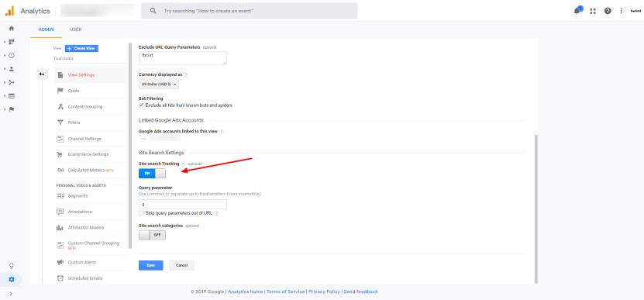Click the notifications bell icon
This screenshot has height=300, width=644.
click(x=577, y=11)
